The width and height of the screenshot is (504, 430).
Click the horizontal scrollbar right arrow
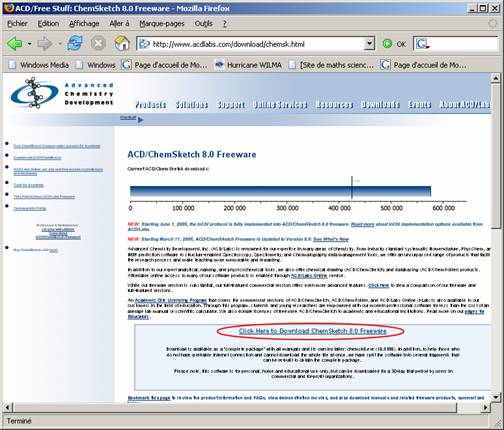tap(485, 407)
